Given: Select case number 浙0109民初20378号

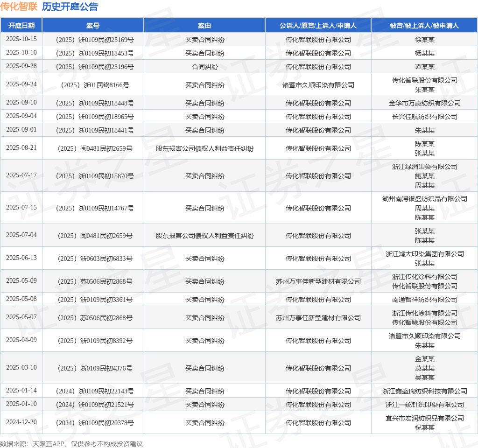Looking at the screenshot, I should [x=95, y=423].
